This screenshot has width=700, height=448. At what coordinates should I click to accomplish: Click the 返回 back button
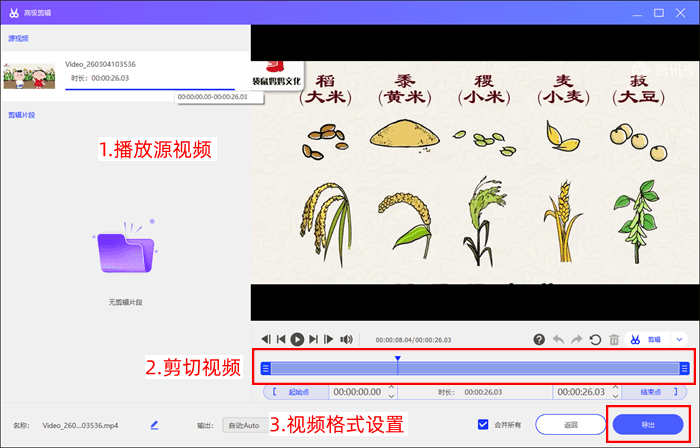[x=571, y=425]
